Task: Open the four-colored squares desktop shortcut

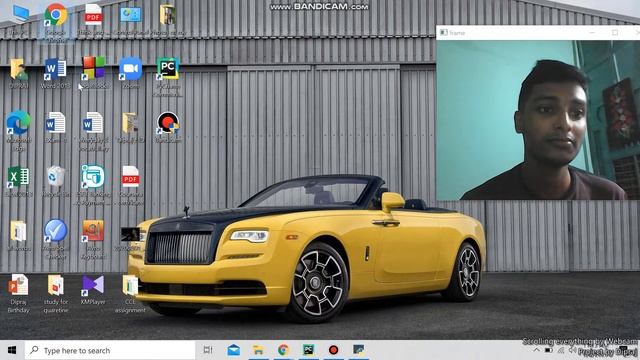Action: [x=93, y=73]
